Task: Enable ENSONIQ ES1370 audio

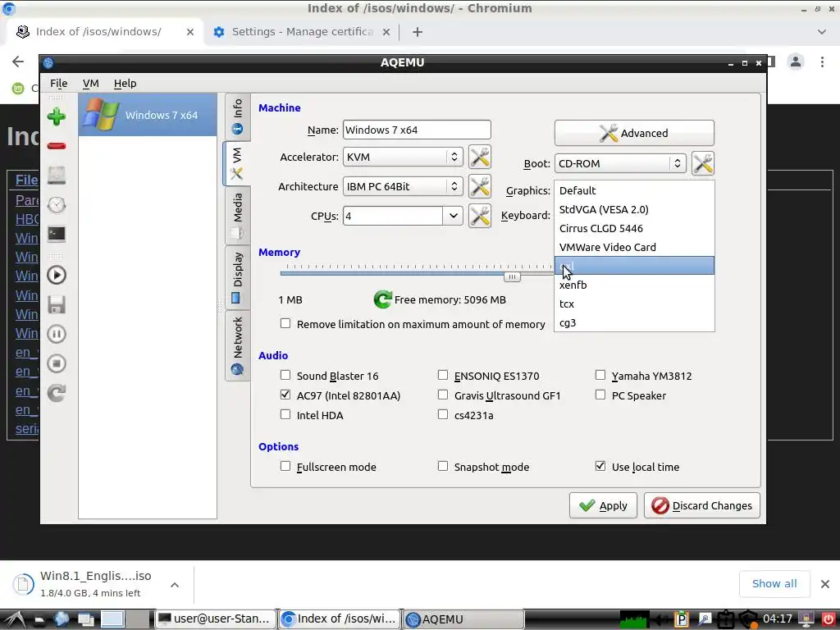Action: pyautogui.click(x=443, y=375)
